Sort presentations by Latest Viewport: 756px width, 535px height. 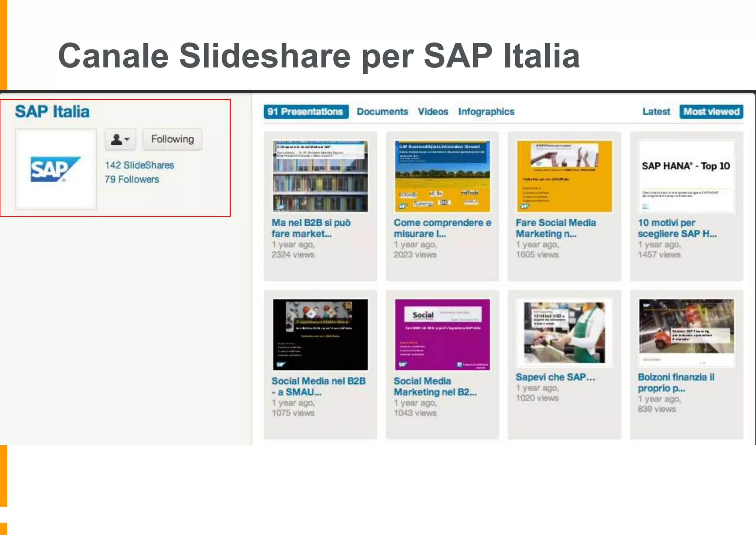[x=656, y=112]
